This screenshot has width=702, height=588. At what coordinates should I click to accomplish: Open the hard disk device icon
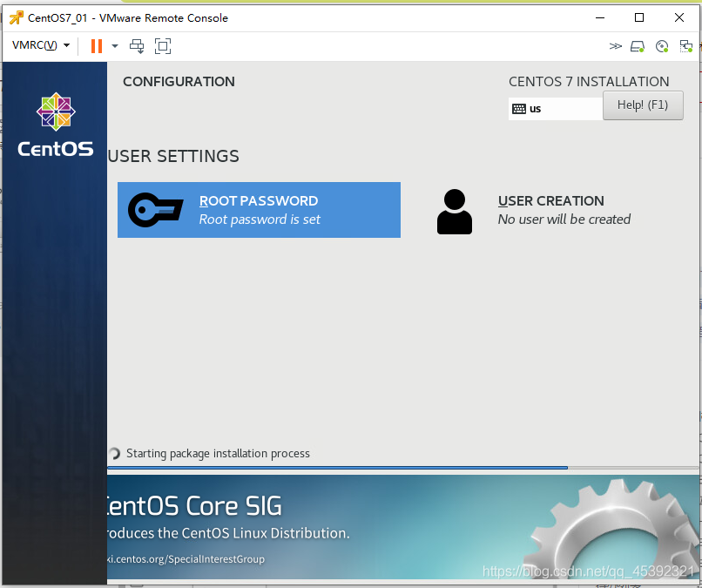(x=637, y=45)
